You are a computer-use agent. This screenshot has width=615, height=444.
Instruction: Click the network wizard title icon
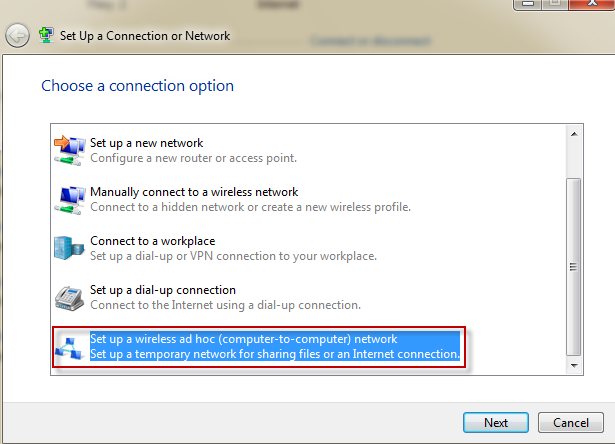click(46, 36)
